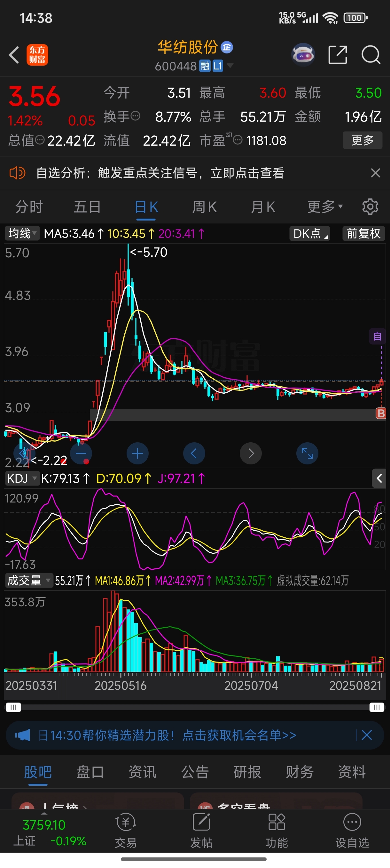Move chart left with arrow button
This screenshot has height=868, width=390.
pos(194,454)
